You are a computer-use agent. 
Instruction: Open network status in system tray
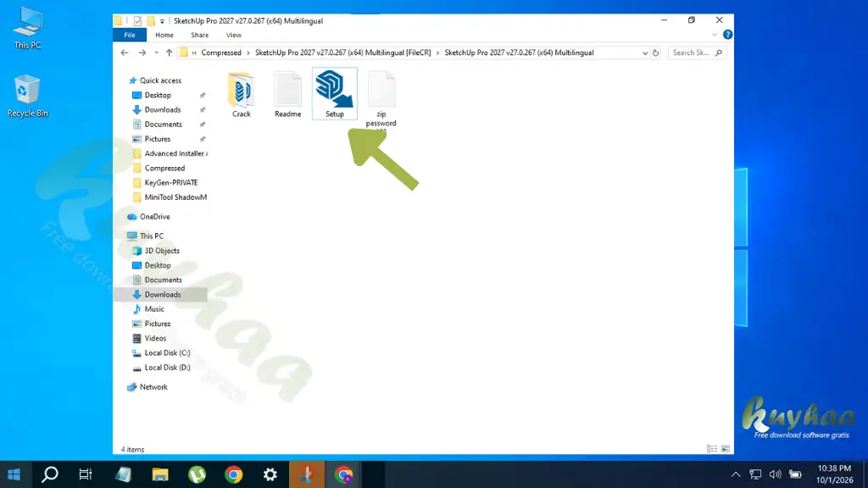click(x=755, y=474)
